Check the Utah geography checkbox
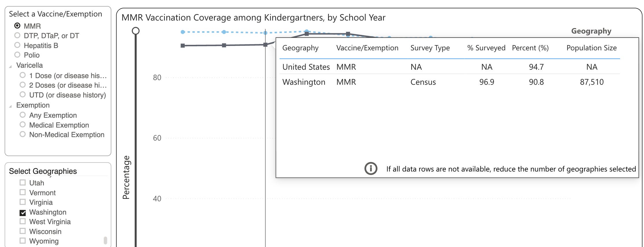Viewport: 644px width, 247px height. [23, 183]
